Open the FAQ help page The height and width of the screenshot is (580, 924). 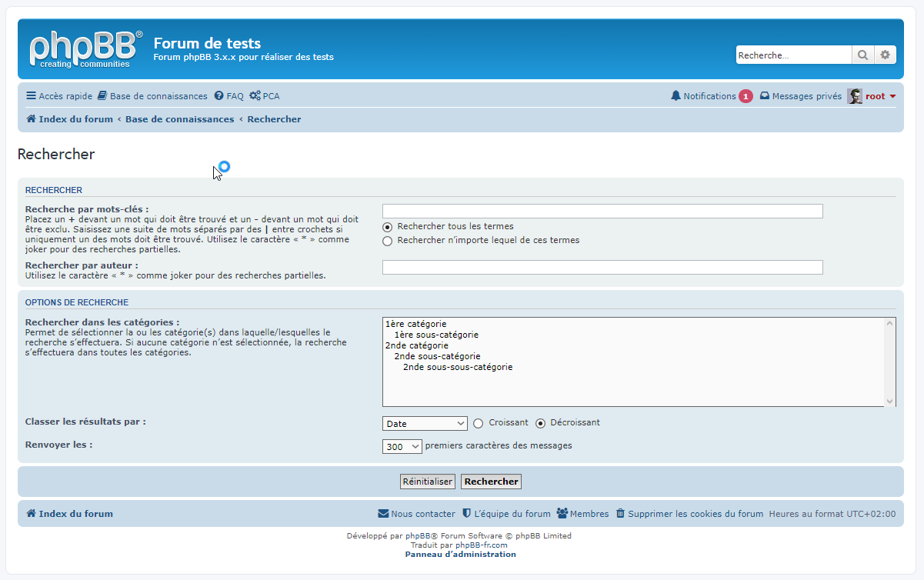pyautogui.click(x=228, y=96)
